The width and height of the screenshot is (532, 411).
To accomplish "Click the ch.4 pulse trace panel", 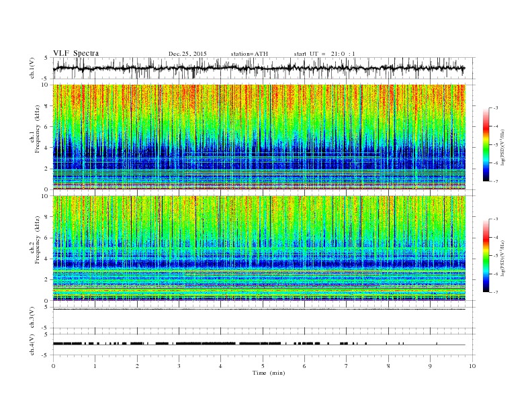I will coord(264,345).
